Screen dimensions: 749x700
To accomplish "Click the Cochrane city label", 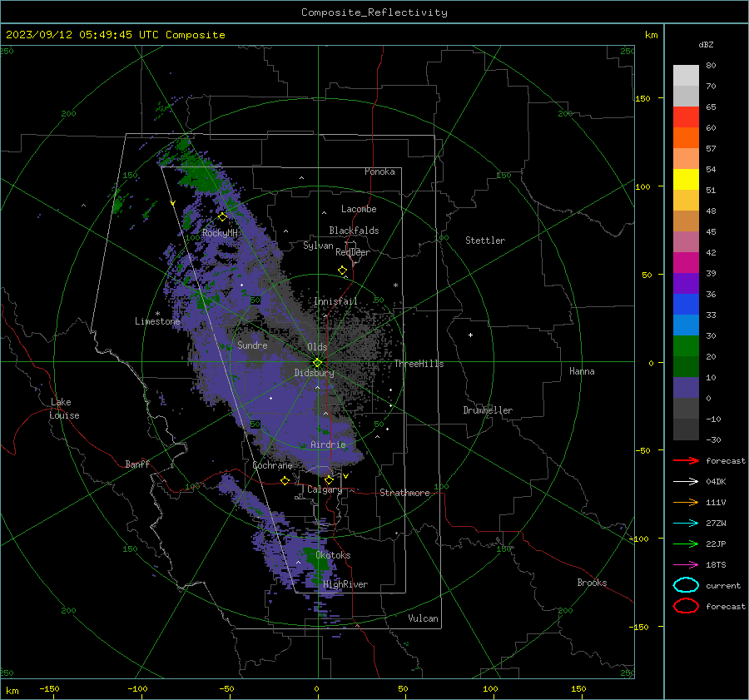I will click(x=272, y=465).
